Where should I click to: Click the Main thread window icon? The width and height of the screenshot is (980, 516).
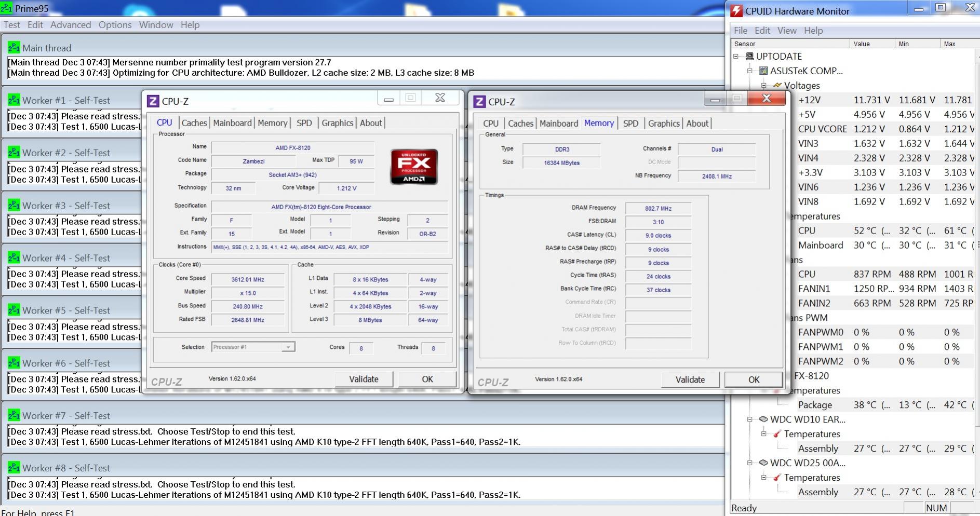(x=14, y=48)
